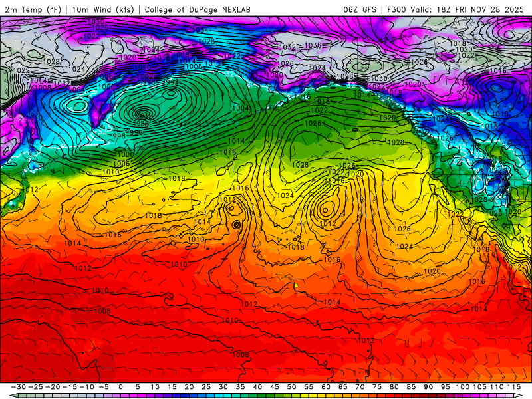Click the 55 value on temperature scale

(309, 387)
